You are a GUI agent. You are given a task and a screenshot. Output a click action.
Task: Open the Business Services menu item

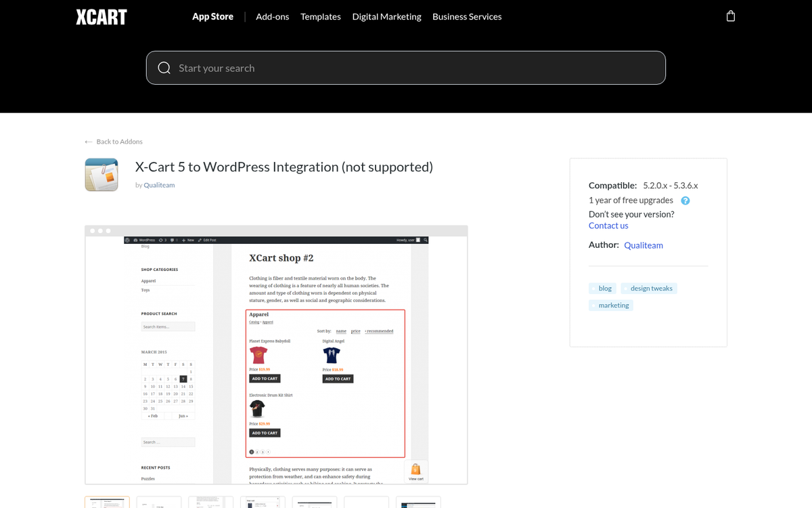(x=467, y=16)
